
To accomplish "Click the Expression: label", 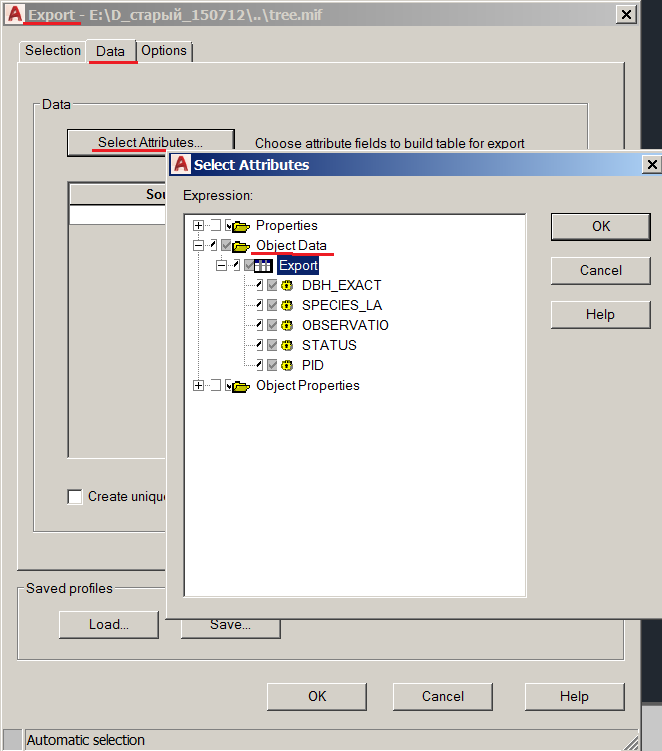I will click(x=218, y=195).
